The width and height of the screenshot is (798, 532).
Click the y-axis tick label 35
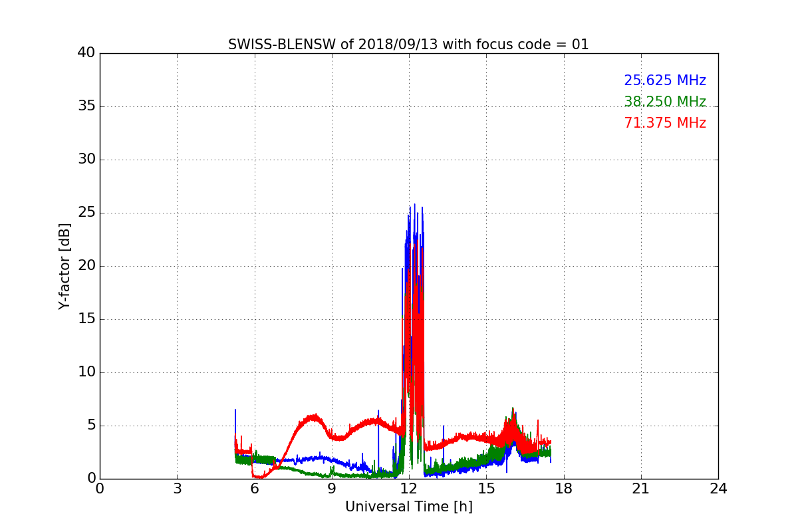tap(86, 106)
